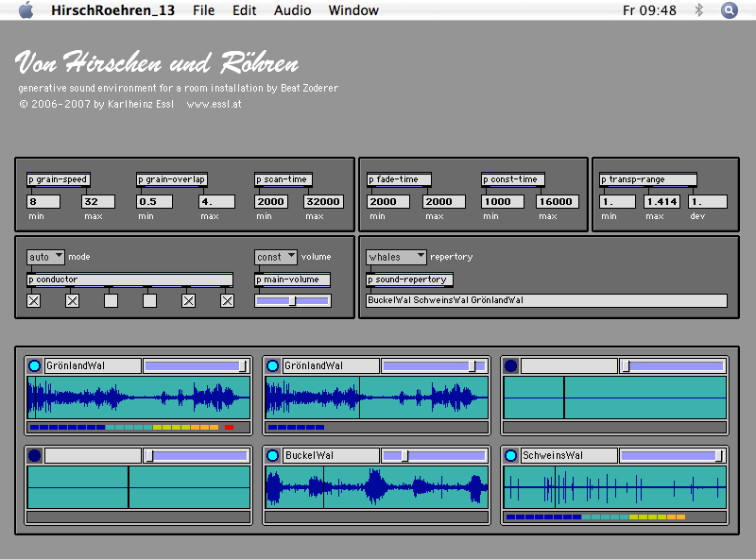Toggle second conductor checkbox
Viewport: 756px width, 559px height.
tap(73, 301)
